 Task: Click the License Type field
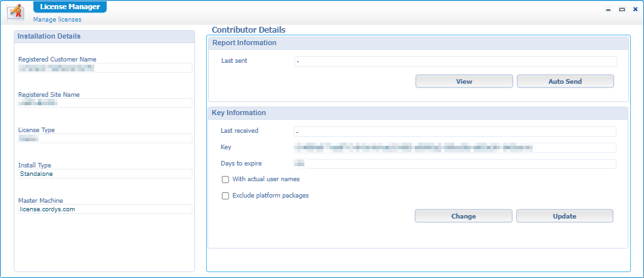[105, 139]
